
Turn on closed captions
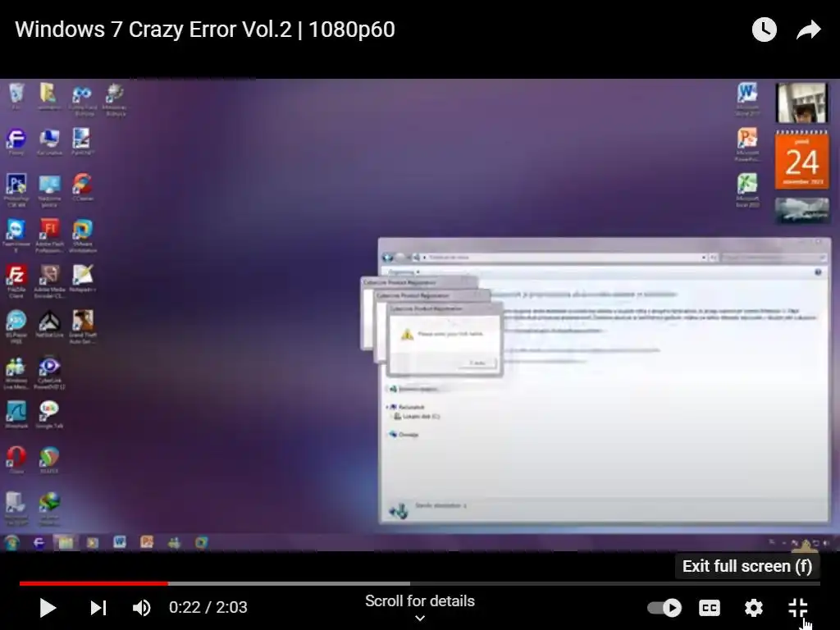710,608
